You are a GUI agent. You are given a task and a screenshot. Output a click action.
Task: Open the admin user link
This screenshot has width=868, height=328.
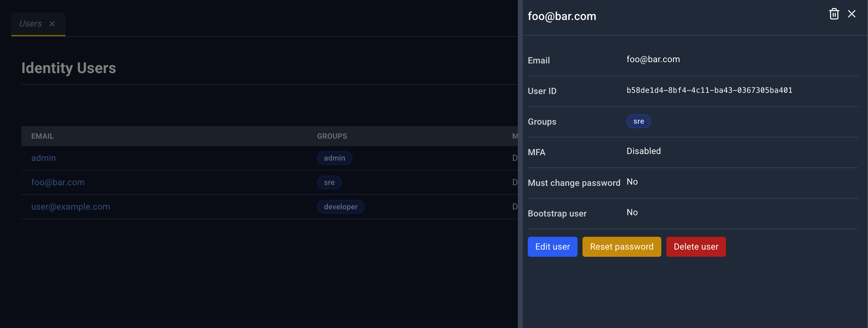click(x=43, y=158)
